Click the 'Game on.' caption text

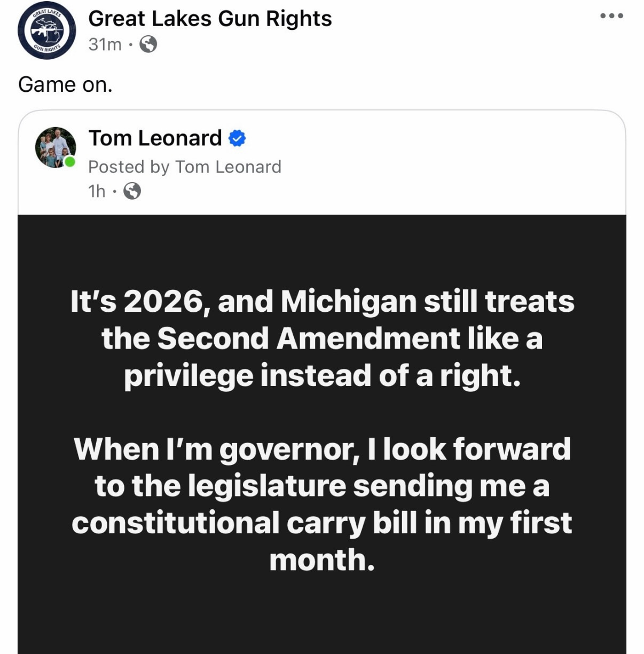(x=65, y=85)
